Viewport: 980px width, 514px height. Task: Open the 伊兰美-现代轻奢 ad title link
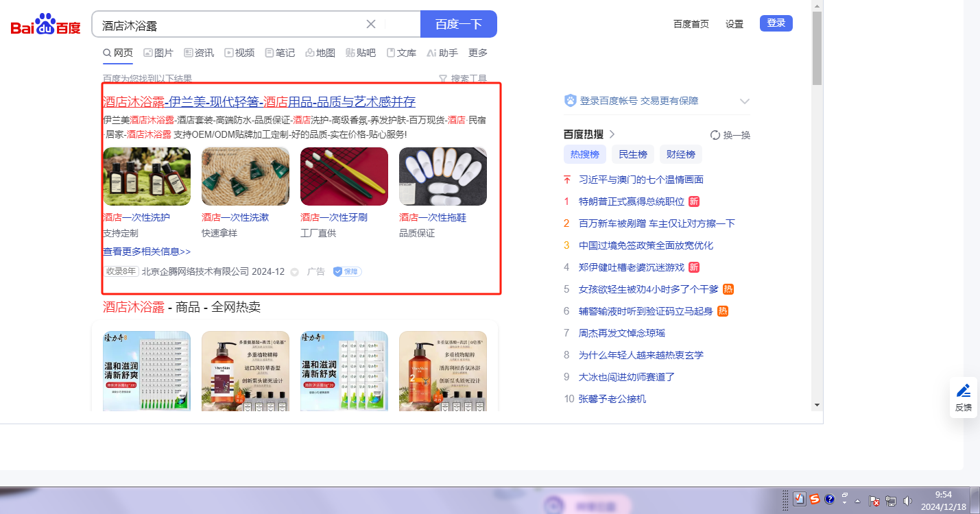(x=259, y=102)
